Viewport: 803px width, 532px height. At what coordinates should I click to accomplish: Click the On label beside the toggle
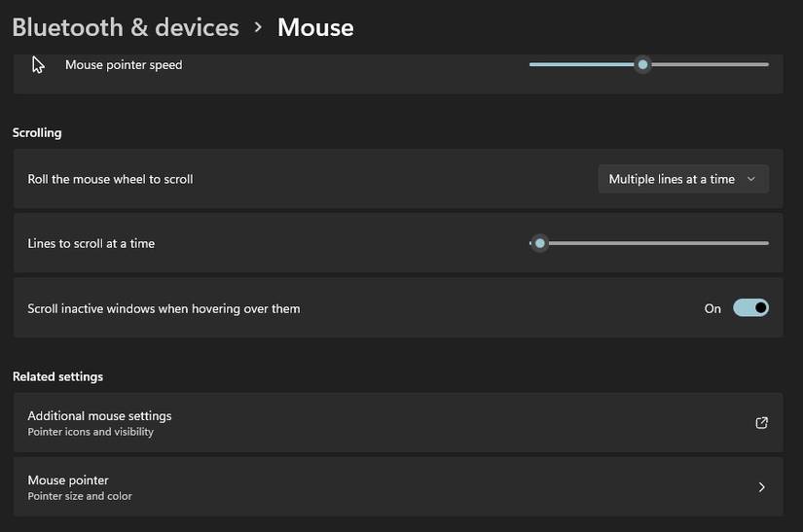(712, 308)
